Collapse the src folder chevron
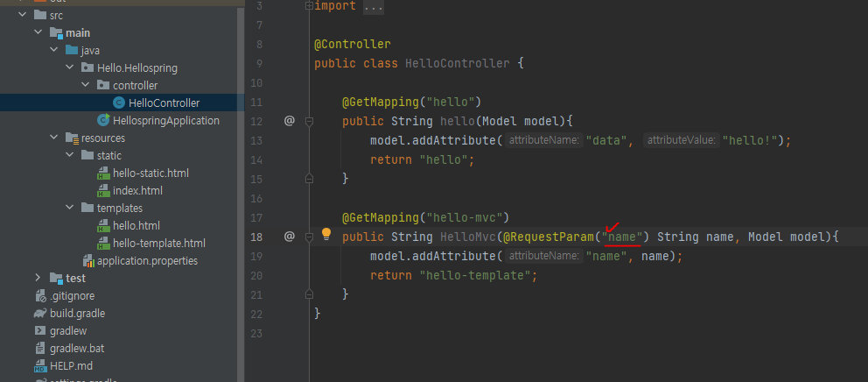Image resolution: width=868 pixels, height=382 pixels. click(x=22, y=15)
